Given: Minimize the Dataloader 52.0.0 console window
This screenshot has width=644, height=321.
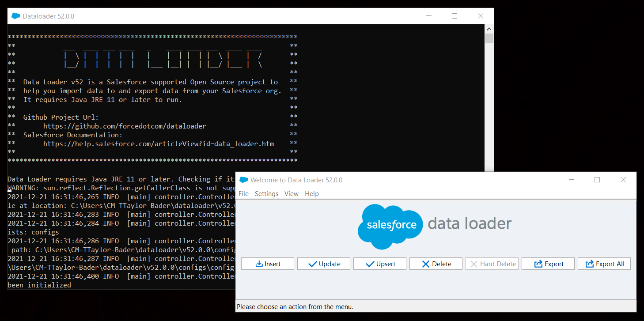Looking at the screenshot, I should point(428,16).
